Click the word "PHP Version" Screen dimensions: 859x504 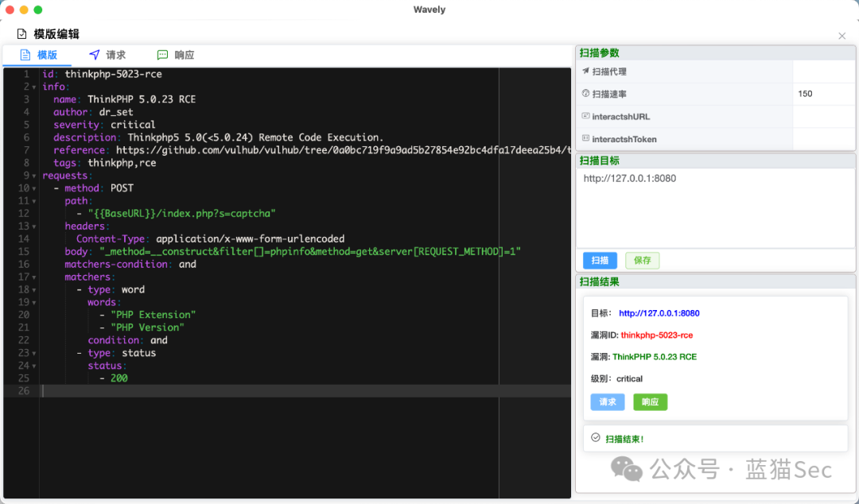[x=148, y=327]
